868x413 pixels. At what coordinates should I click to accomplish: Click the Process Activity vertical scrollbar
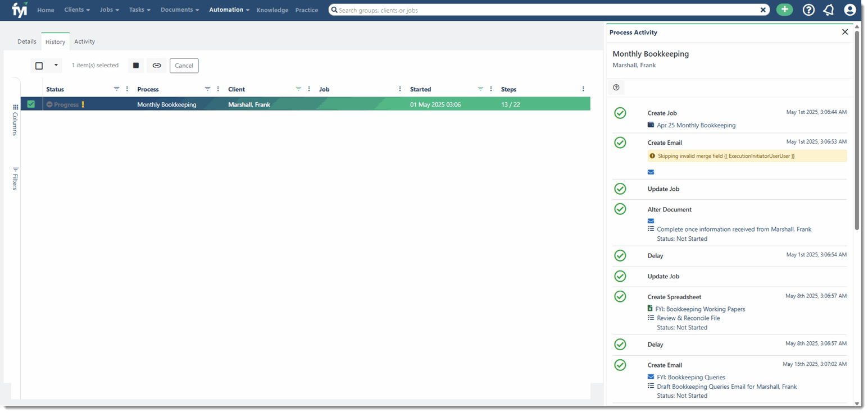point(857,130)
